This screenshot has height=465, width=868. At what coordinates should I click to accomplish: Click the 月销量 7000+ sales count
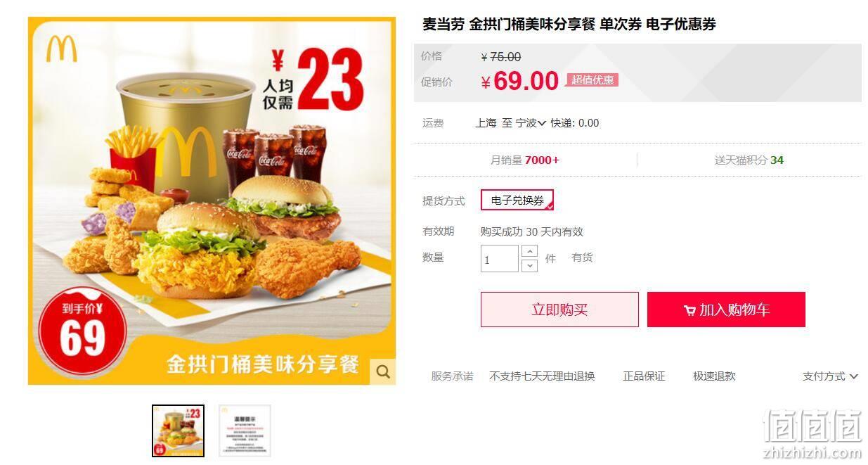point(525,160)
